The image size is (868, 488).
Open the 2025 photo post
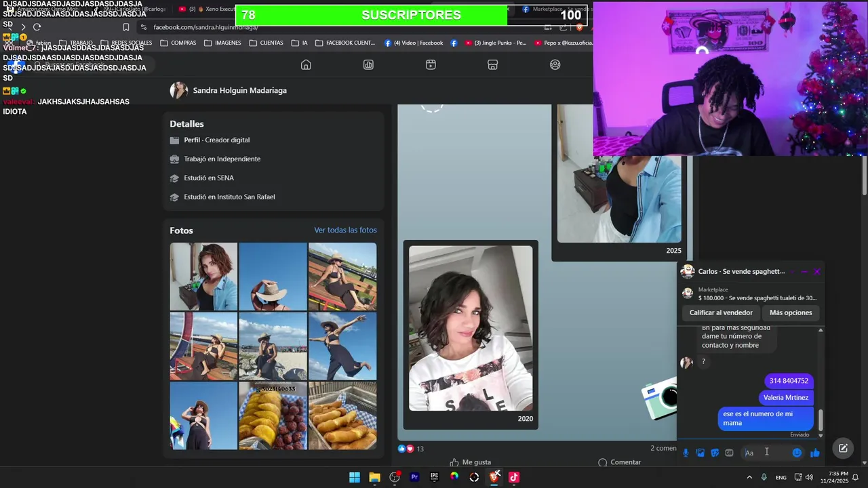click(619, 174)
